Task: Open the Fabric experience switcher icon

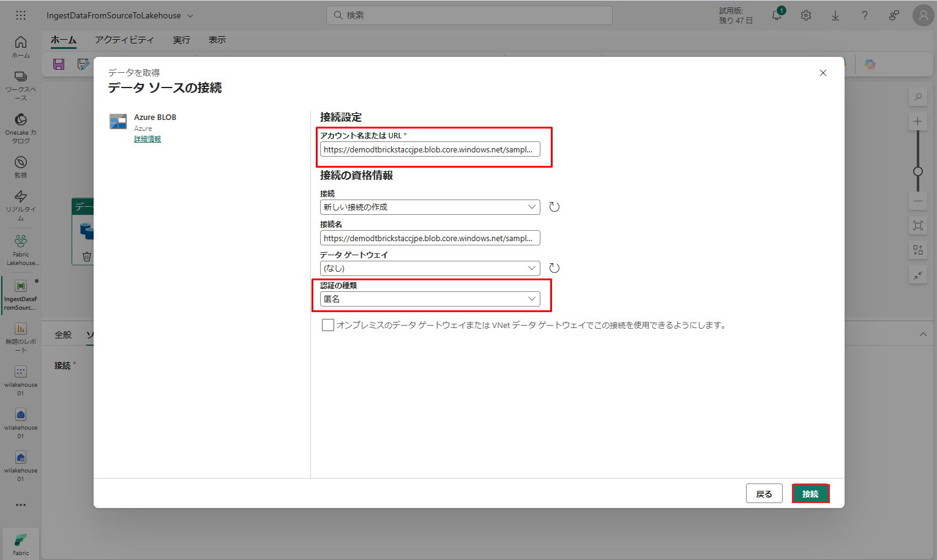Action: click(x=21, y=543)
